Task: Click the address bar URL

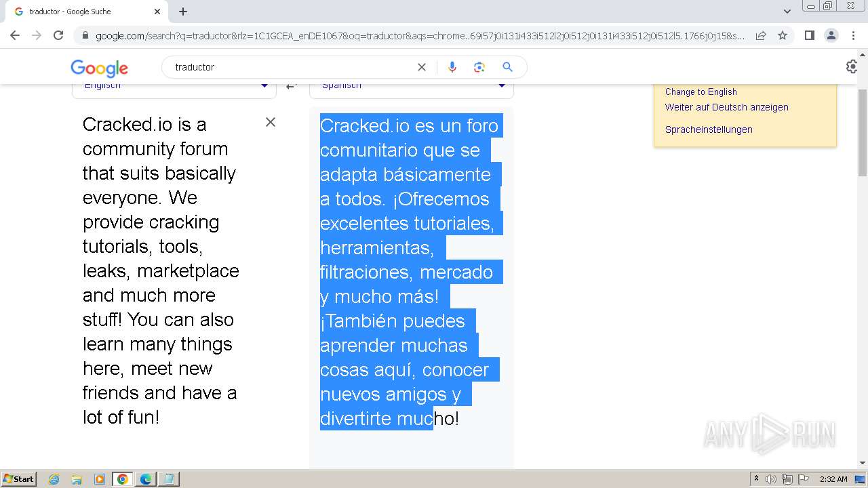Action: click(x=420, y=36)
